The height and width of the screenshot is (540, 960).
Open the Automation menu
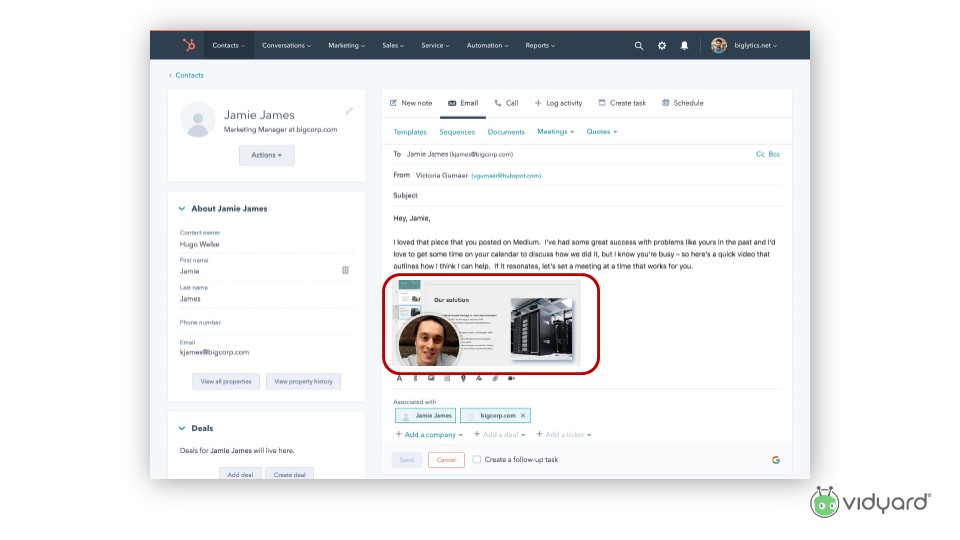point(487,45)
